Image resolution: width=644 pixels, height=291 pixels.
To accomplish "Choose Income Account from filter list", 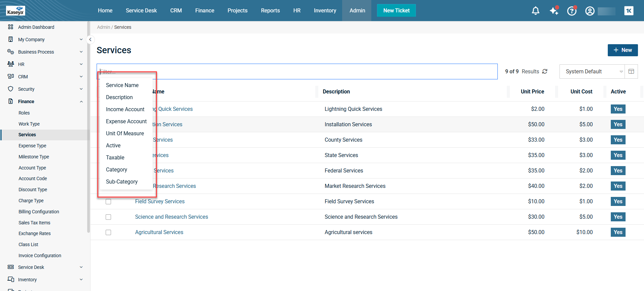I will [x=125, y=109].
